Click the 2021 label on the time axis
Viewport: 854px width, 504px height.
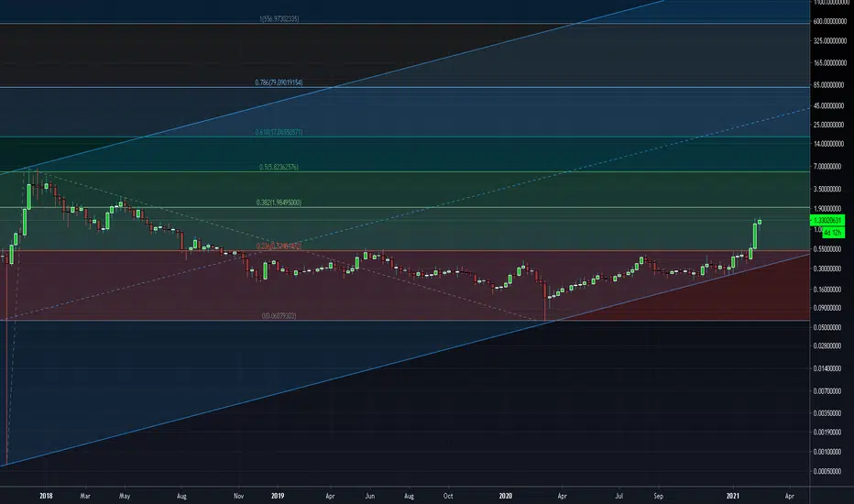tap(733, 496)
